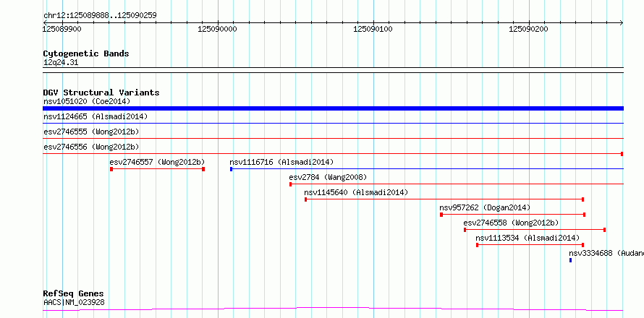Click the red nsv957262 variant bar
644x318 pixels.
click(512, 215)
